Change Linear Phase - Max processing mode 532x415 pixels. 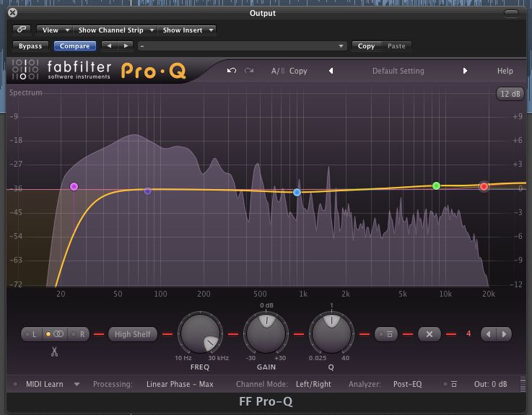(180, 384)
